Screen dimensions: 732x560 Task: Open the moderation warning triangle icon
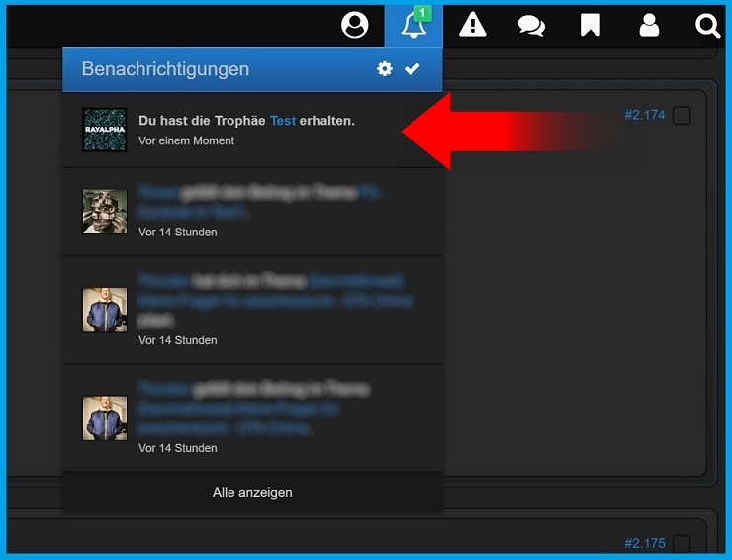click(x=473, y=25)
